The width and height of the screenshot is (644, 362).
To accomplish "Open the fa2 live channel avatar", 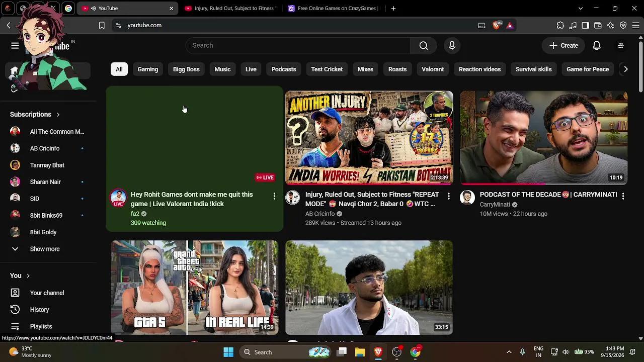I will (118, 198).
